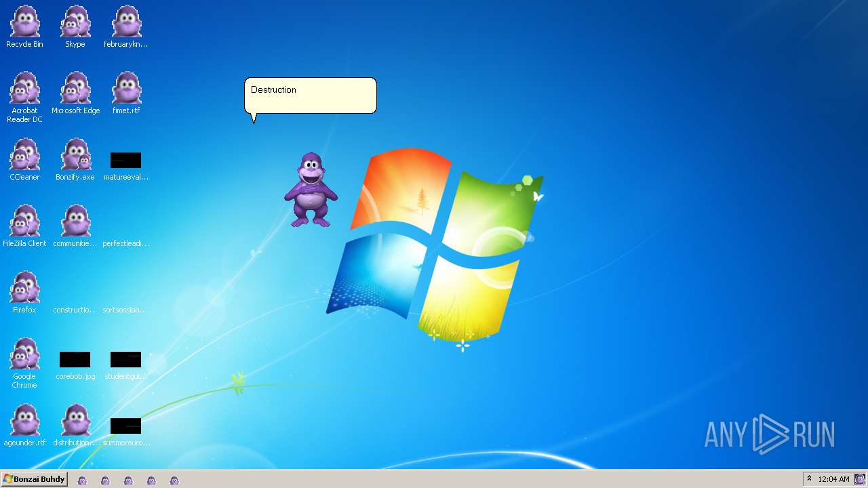Select the Microsoft Edge desktop icon
868x488 pixels.
(x=75, y=94)
